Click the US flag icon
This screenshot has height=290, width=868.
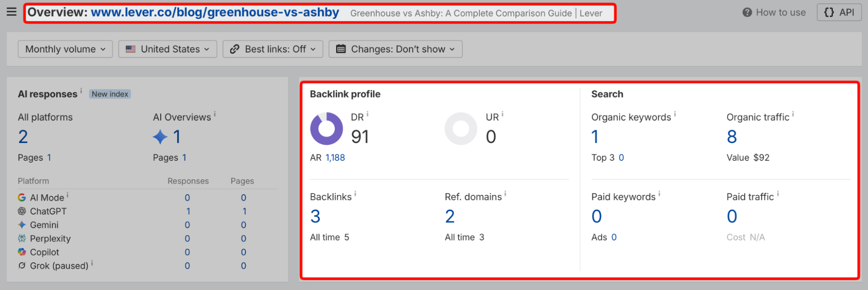pyautogui.click(x=130, y=49)
